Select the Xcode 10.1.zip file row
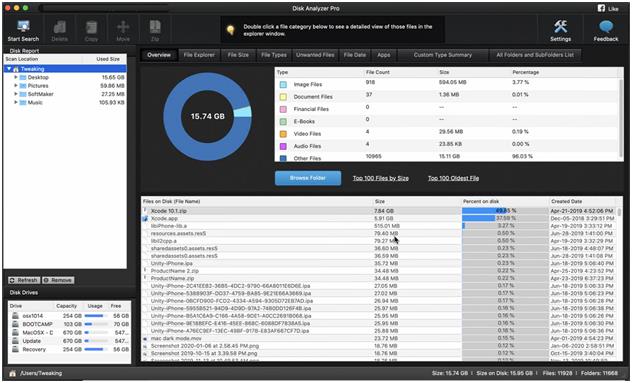Viewport: 632px width, 383px height. pyautogui.click(x=379, y=211)
